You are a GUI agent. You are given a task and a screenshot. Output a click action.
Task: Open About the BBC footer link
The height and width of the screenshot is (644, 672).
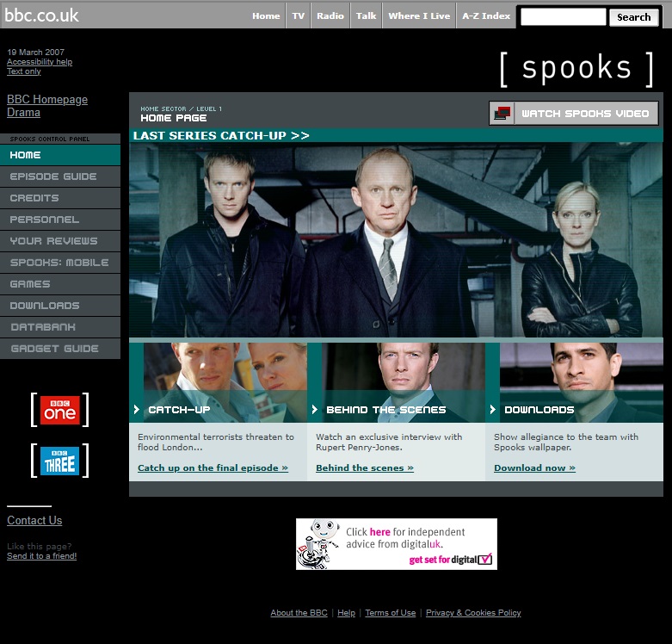299,613
